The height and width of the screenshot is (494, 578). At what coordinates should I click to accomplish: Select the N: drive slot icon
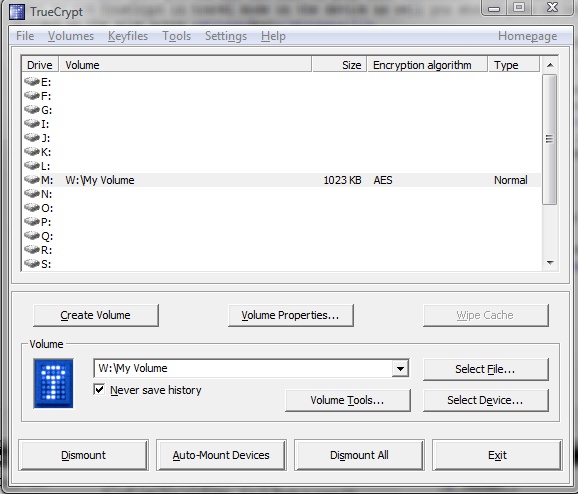tap(32, 194)
